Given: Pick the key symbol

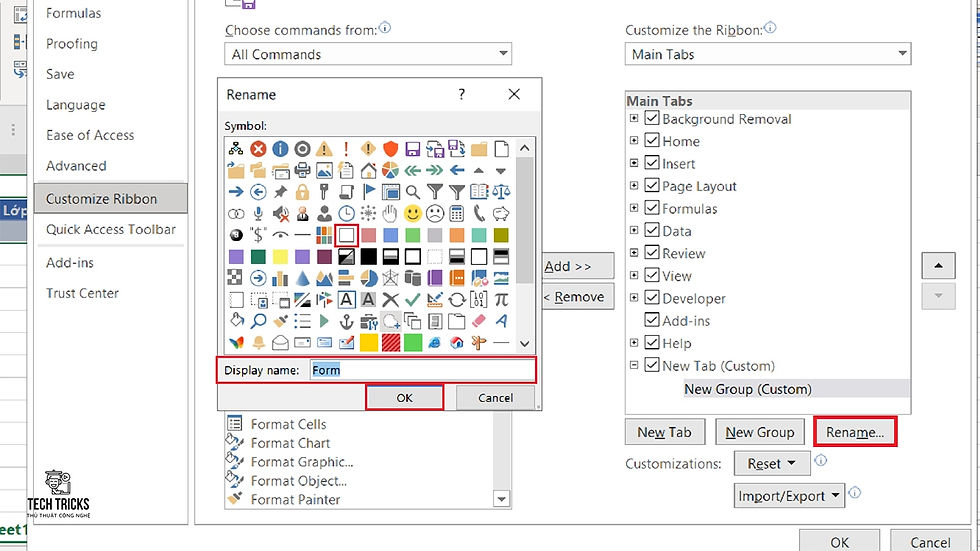Looking at the screenshot, I should pos(324,192).
